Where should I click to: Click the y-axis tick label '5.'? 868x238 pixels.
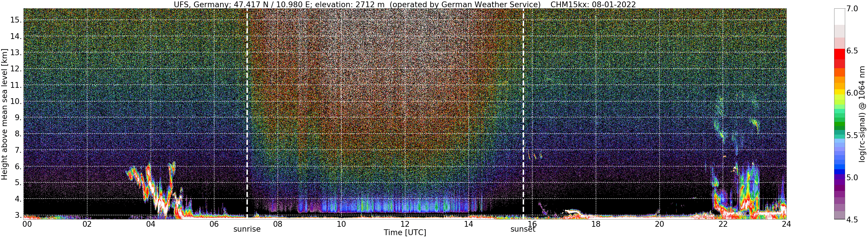tap(18, 183)
